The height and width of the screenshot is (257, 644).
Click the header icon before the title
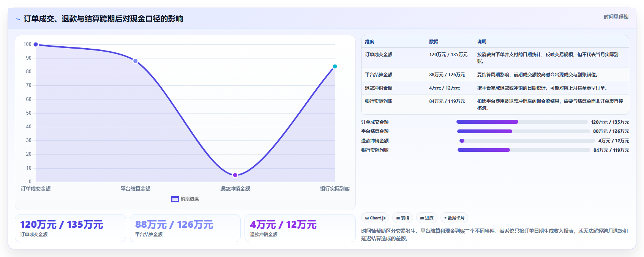[x=18, y=19]
